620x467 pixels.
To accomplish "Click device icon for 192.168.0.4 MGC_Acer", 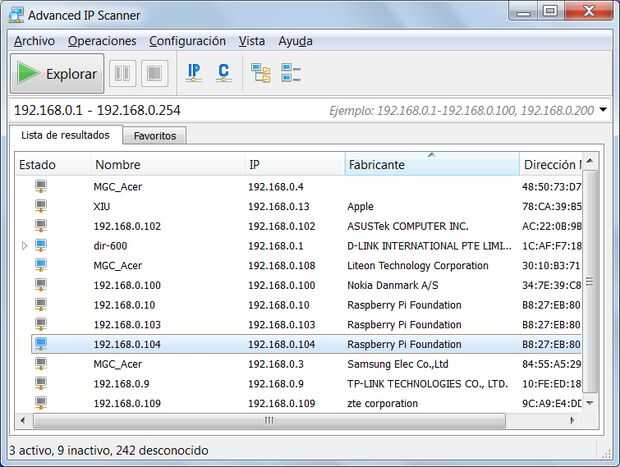I will coord(41,186).
